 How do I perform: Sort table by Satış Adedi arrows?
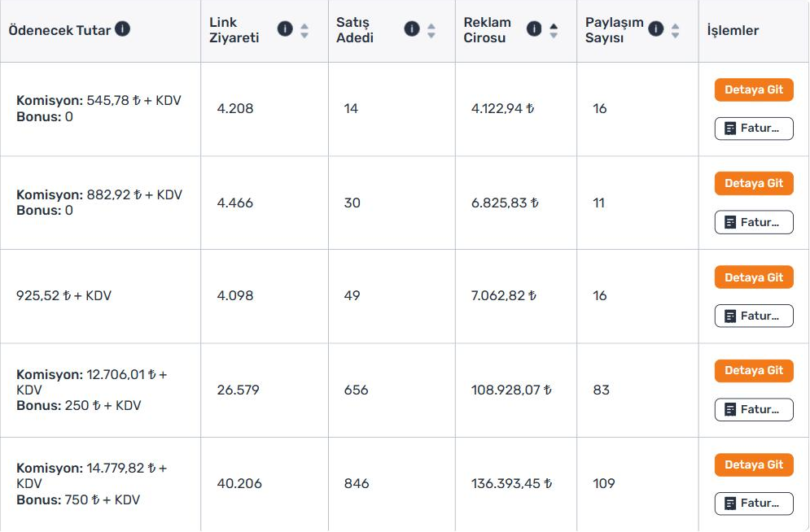coord(431,30)
